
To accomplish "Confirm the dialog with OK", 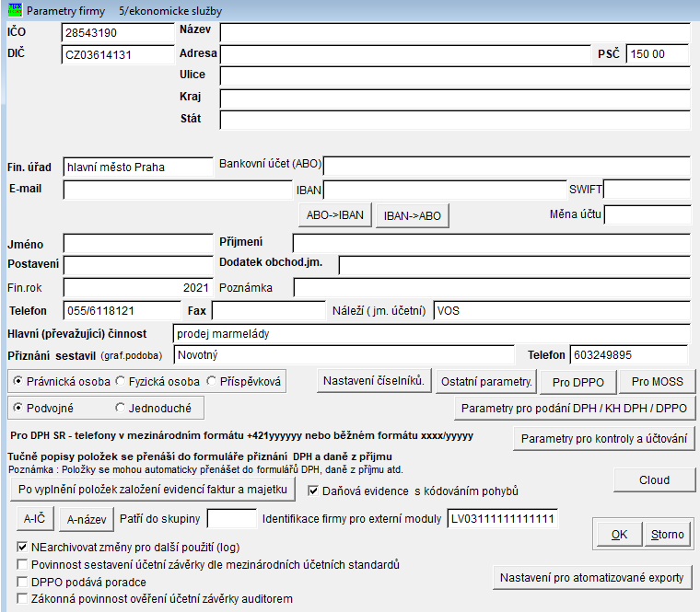I will (x=619, y=535).
